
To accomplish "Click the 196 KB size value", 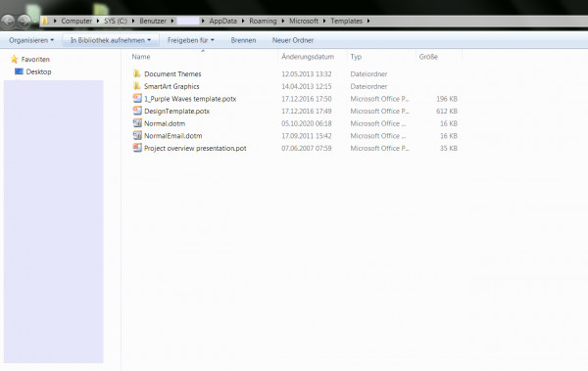I will tap(447, 99).
